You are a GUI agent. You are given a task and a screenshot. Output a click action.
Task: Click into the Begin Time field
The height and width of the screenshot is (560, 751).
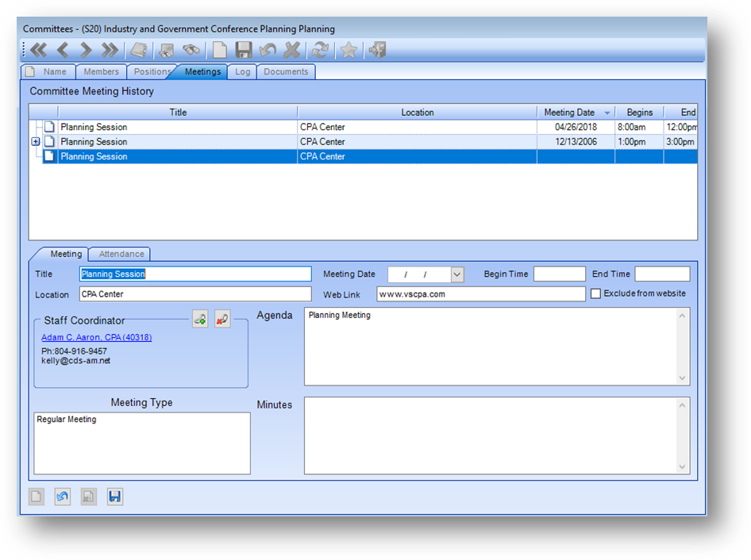tap(560, 274)
